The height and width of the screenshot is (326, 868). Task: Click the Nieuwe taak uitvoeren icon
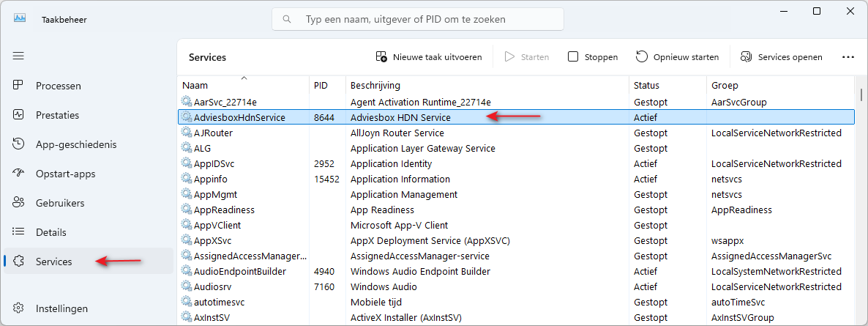(x=381, y=56)
